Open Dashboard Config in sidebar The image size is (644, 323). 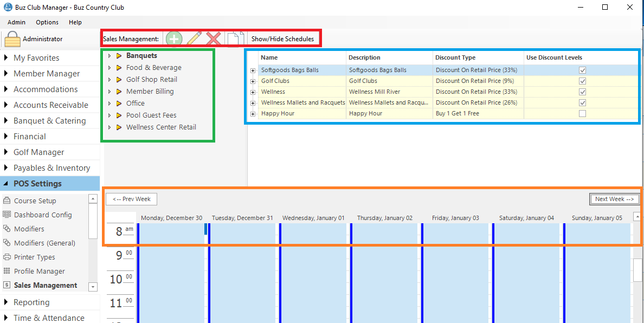click(x=42, y=215)
